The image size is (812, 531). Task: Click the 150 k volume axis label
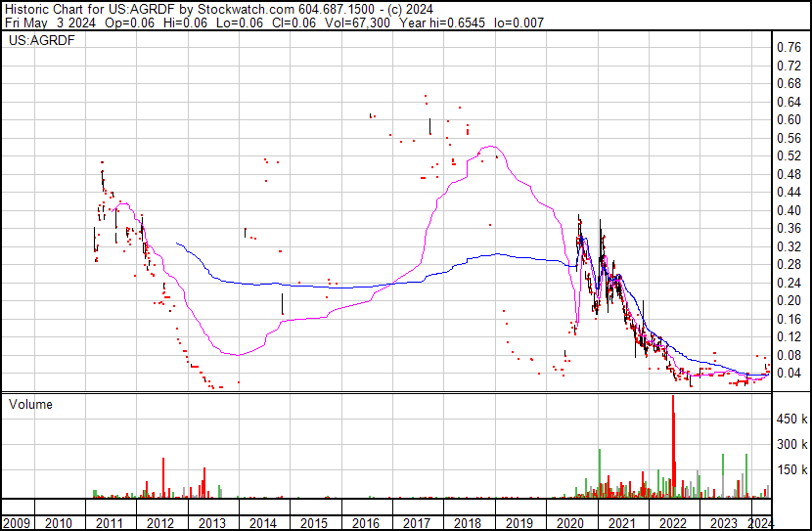[791, 470]
